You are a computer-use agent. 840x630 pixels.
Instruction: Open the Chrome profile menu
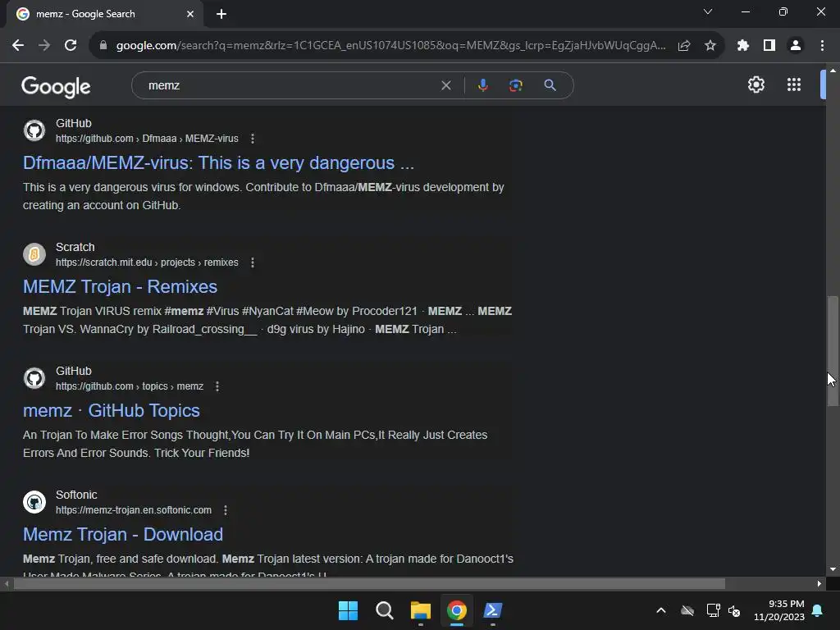pyautogui.click(x=796, y=46)
